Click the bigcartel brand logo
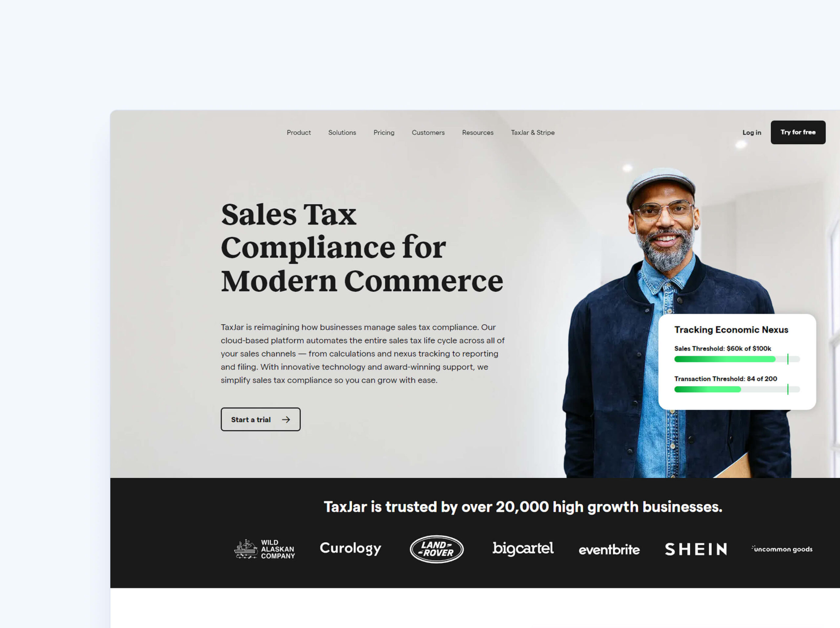 coord(521,548)
